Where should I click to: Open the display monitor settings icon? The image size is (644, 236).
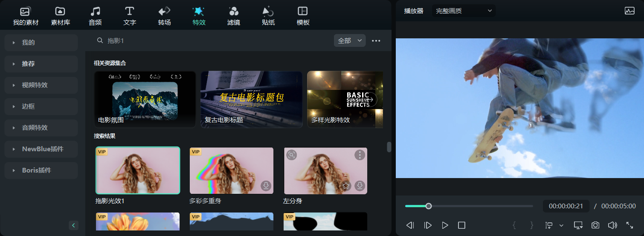(578, 225)
